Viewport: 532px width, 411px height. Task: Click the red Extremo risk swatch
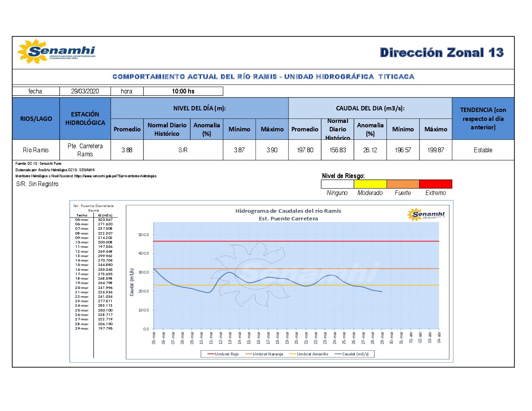[435, 184]
